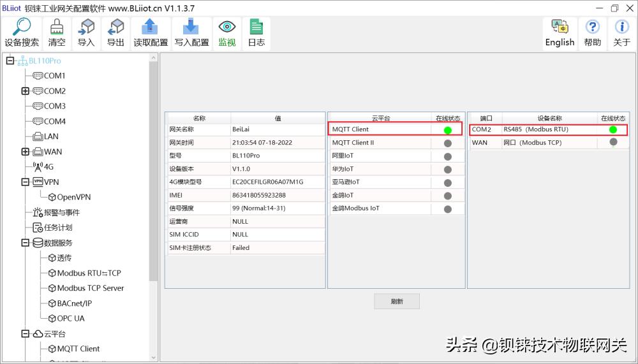Select the 阿里IoT cloud row

tap(397, 156)
